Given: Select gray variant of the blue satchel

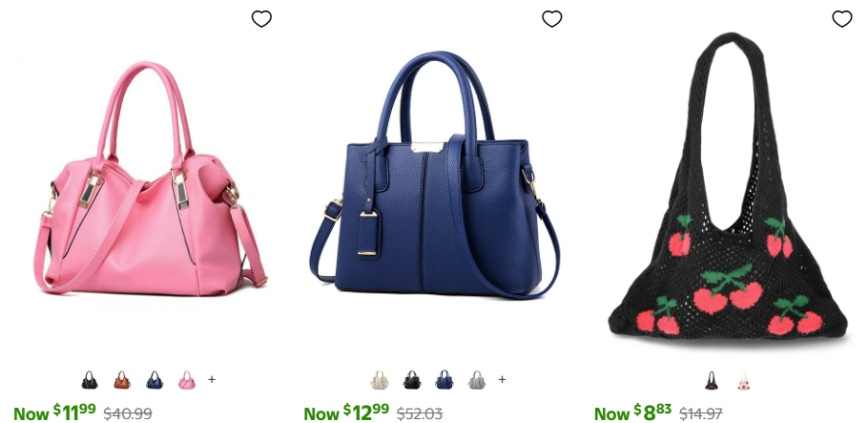Looking at the screenshot, I should [x=477, y=380].
